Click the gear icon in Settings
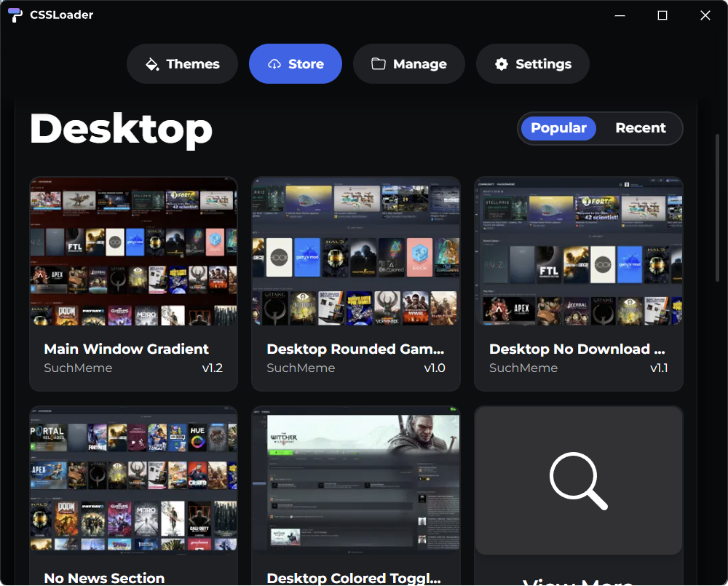The width and height of the screenshot is (728, 586). coord(502,64)
